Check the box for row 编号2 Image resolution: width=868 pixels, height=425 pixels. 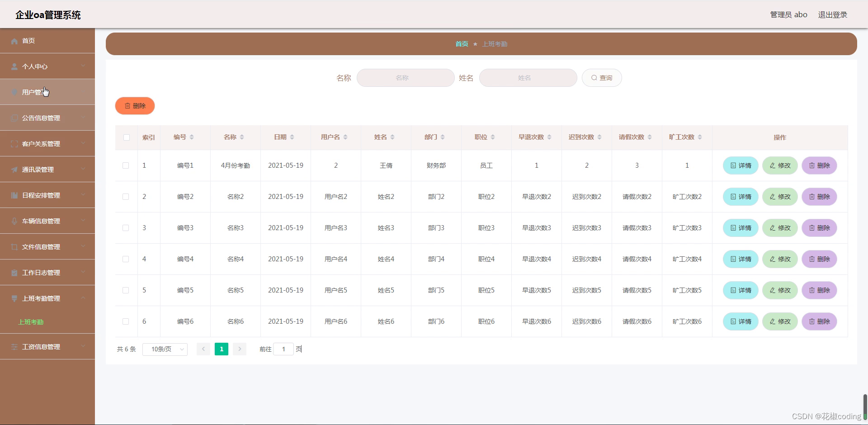click(x=126, y=197)
